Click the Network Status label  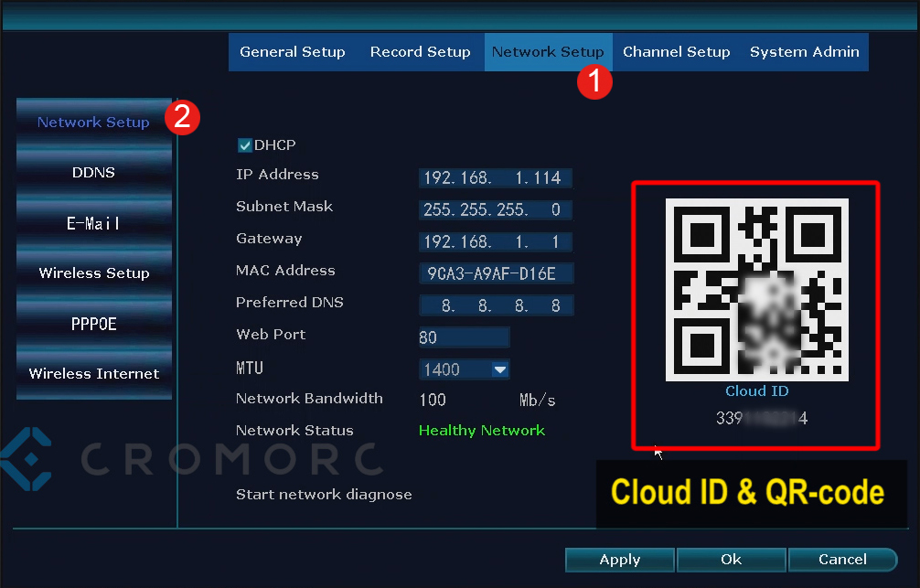point(294,431)
